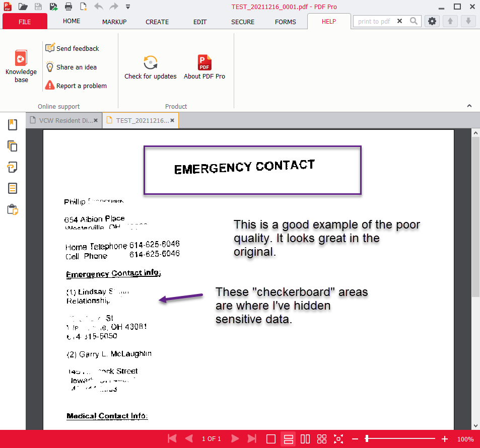Open the settings gear in top right
480x448 pixels.
(x=432, y=21)
